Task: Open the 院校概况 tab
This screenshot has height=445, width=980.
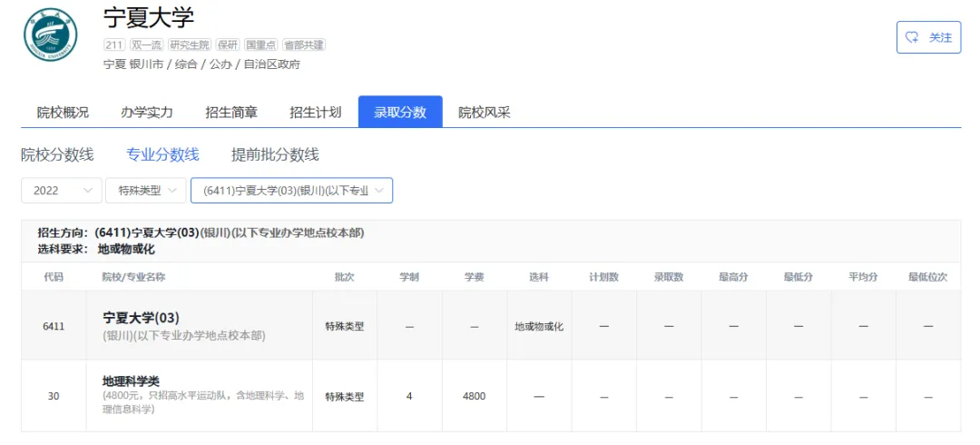Action: [63, 113]
